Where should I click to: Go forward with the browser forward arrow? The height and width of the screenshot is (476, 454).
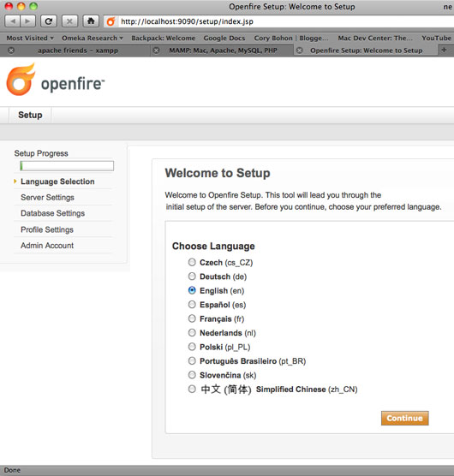(27, 21)
